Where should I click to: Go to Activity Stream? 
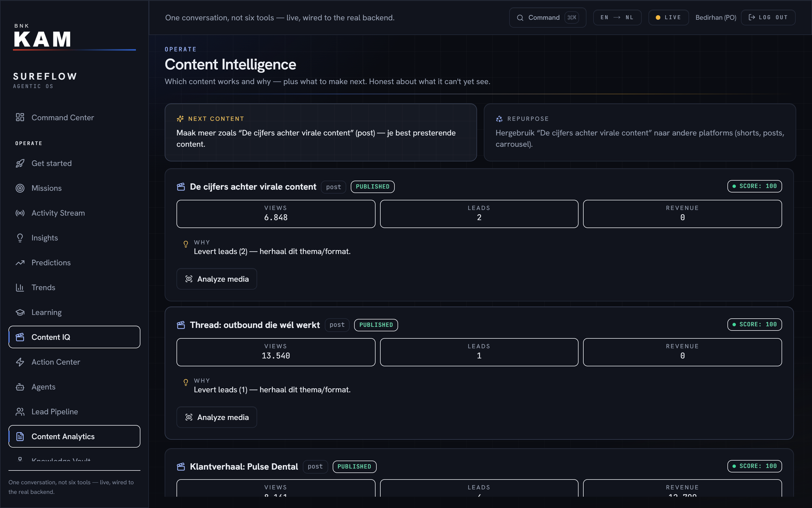[x=74, y=213]
